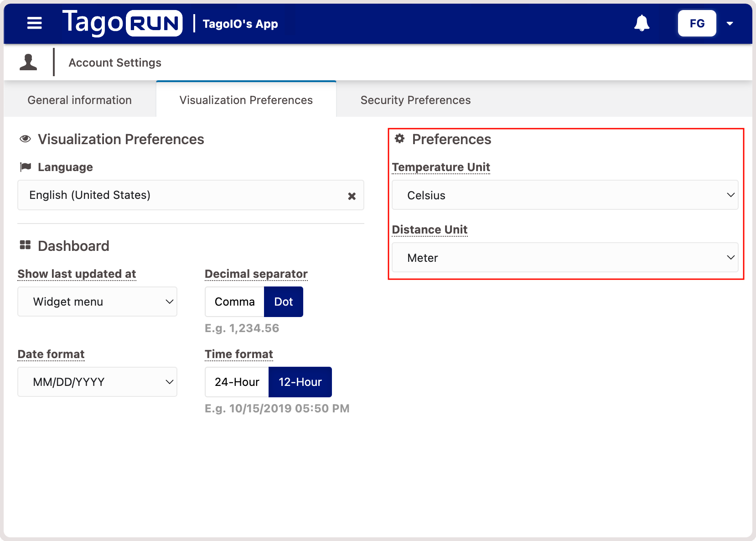Open the Temperature Unit dropdown

pyautogui.click(x=565, y=195)
